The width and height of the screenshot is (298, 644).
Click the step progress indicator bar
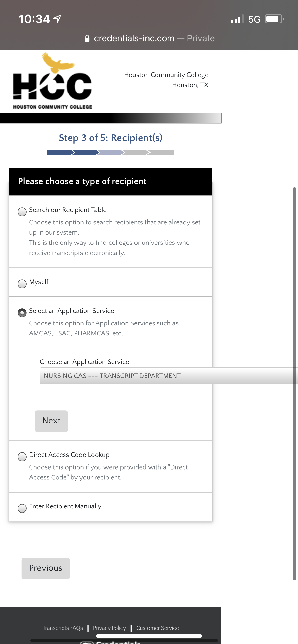pyautogui.click(x=111, y=152)
